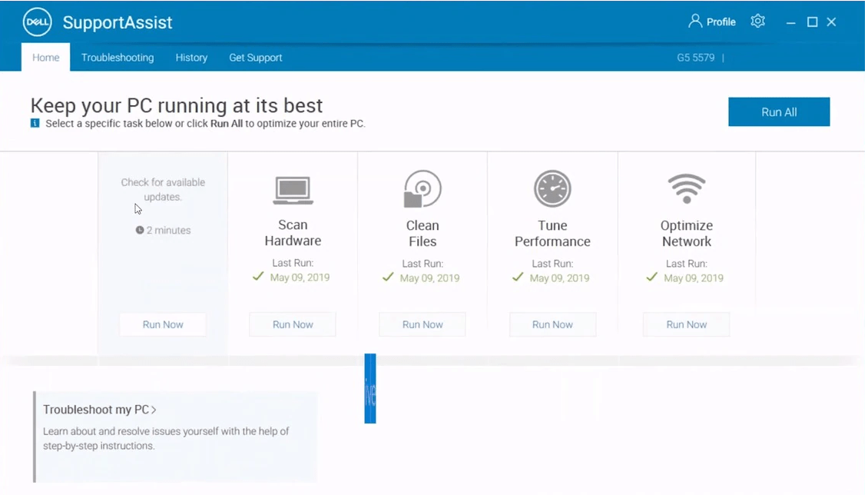Click the Profile label text
This screenshot has width=868, height=495.
point(721,22)
